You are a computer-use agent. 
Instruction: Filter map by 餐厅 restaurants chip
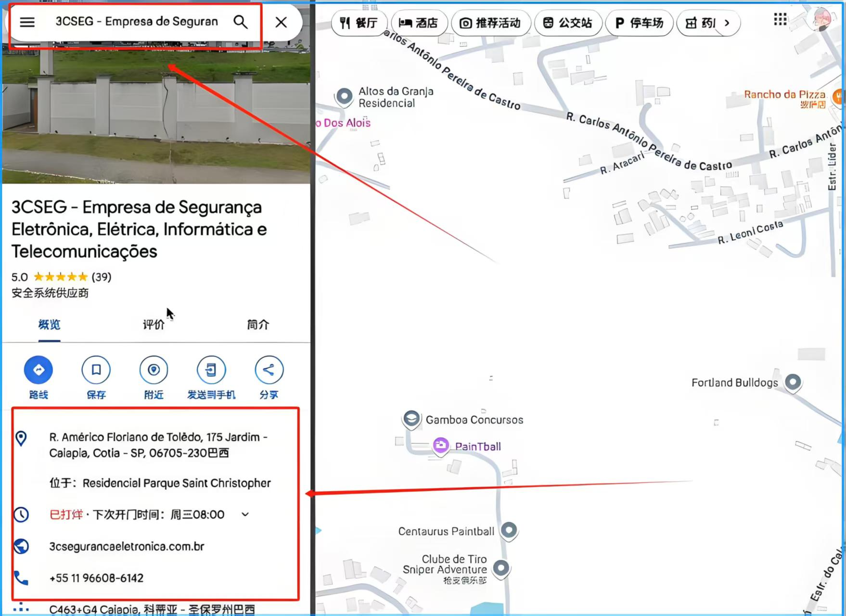point(359,23)
